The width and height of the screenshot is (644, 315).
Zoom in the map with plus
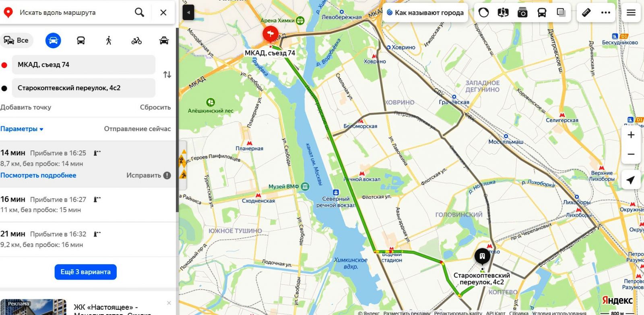tap(631, 135)
